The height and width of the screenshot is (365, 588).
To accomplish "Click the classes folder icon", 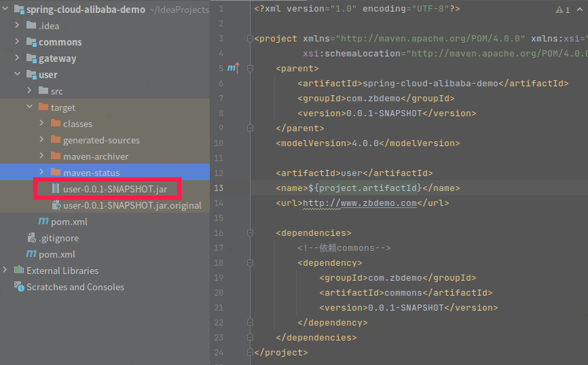I will click(x=56, y=123).
